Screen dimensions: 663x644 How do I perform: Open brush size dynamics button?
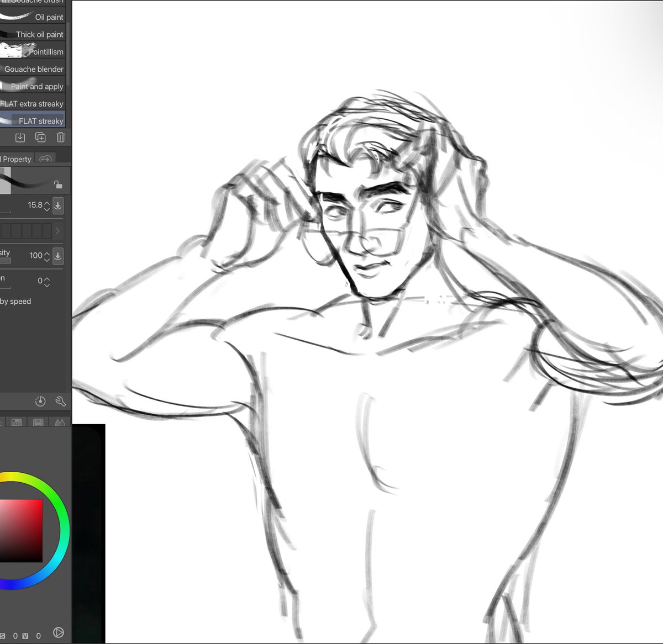(58, 205)
